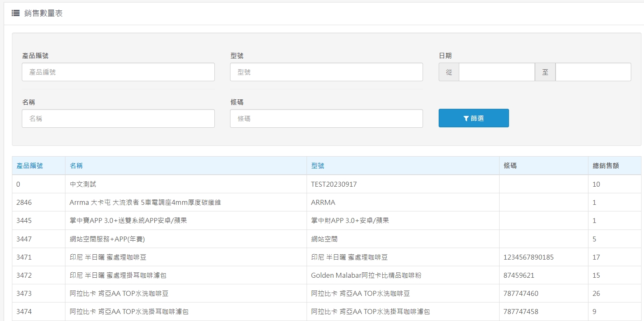This screenshot has height=321, width=644.
Task: Focus the 型號 filter input
Action: (x=326, y=72)
